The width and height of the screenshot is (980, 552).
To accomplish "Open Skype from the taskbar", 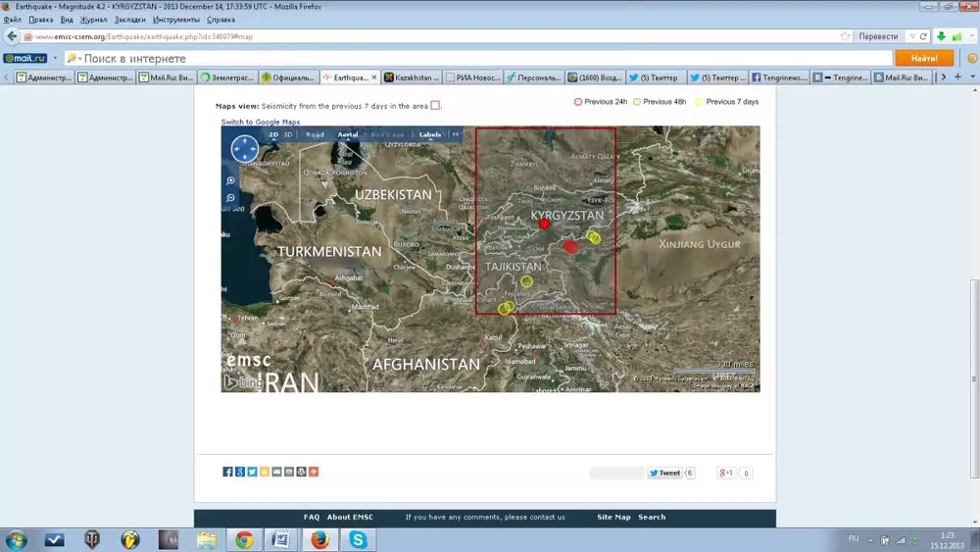I will click(359, 539).
